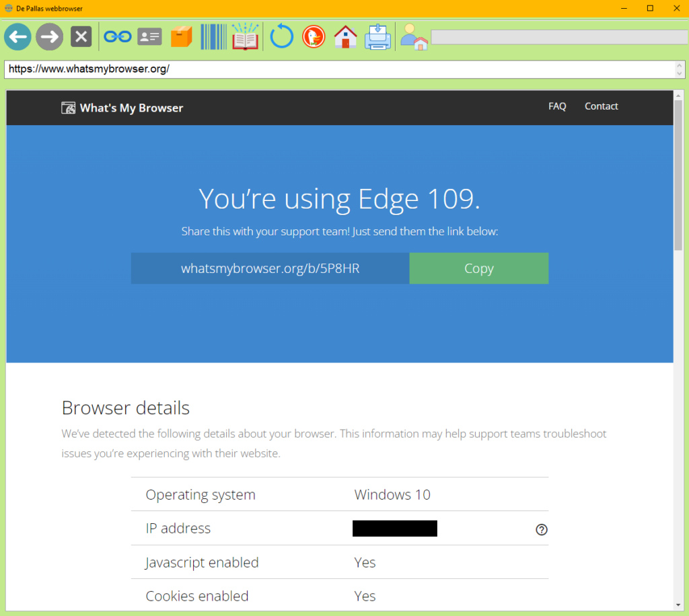This screenshot has height=616, width=689.
Task: Click the blue chain link icon
Action: (x=117, y=36)
